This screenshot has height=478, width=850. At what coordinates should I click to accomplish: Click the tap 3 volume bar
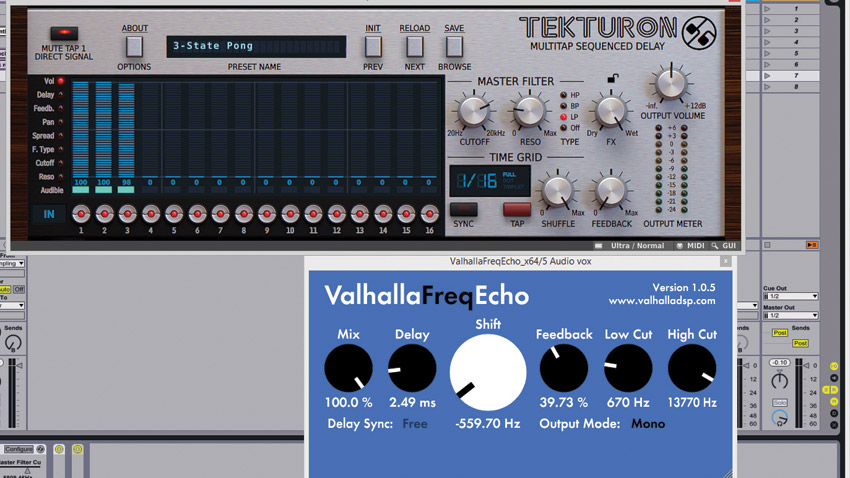[x=126, y=130]
